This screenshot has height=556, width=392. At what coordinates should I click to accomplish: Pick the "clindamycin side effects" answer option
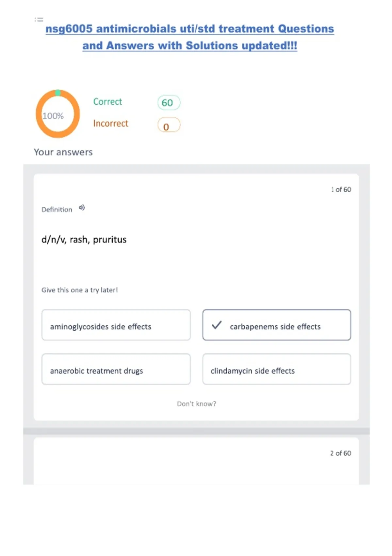click(x=276, y=369)
